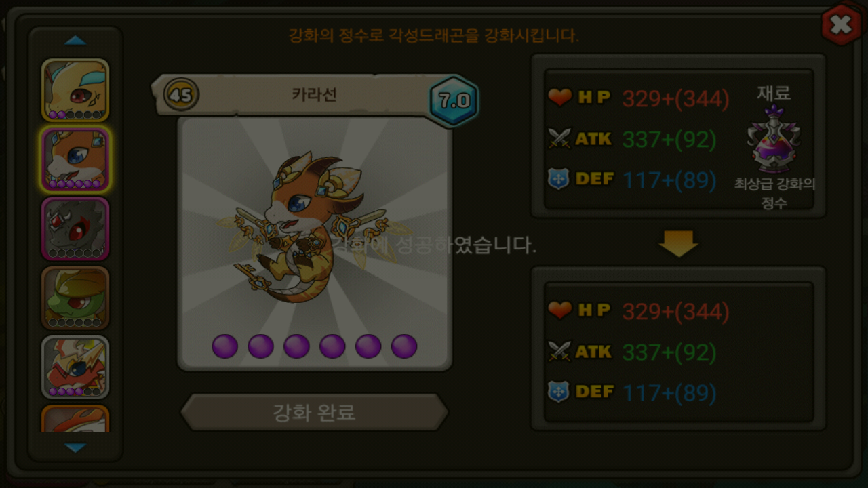This screenshot has height=488, width=868.
Task: Click the 7.0 hexagon grade badge
Action: click(454, 101)
